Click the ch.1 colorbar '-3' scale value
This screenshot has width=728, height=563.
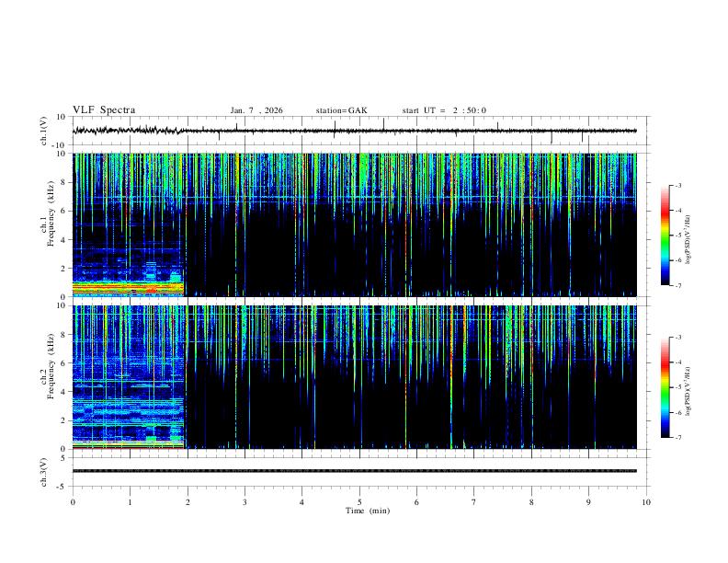click(677, 185)
